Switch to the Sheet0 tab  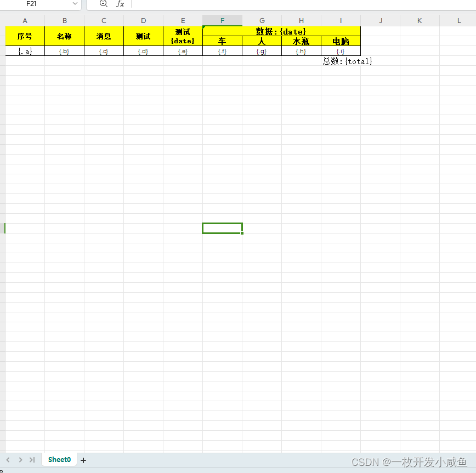[59, 459]
